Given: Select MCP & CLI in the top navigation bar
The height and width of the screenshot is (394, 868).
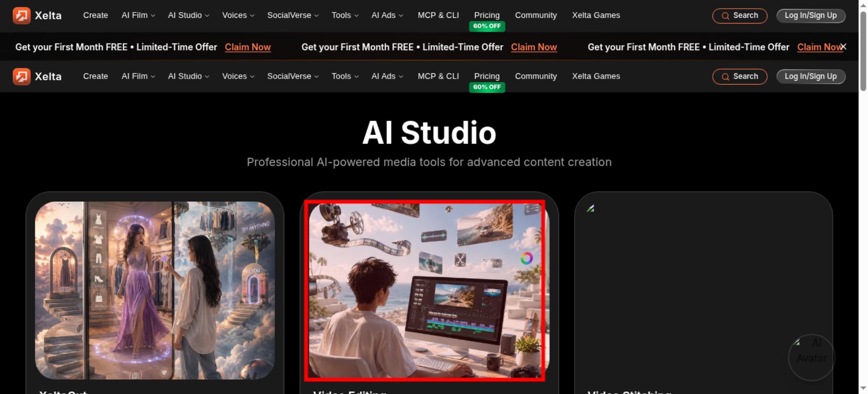Looking at the screenshot, I should 438,15.
